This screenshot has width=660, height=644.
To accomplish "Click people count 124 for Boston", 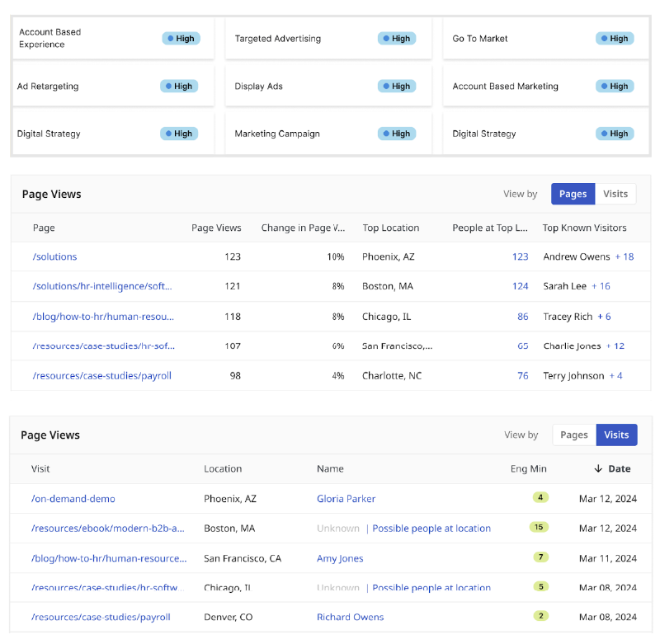I will (520, 286).
